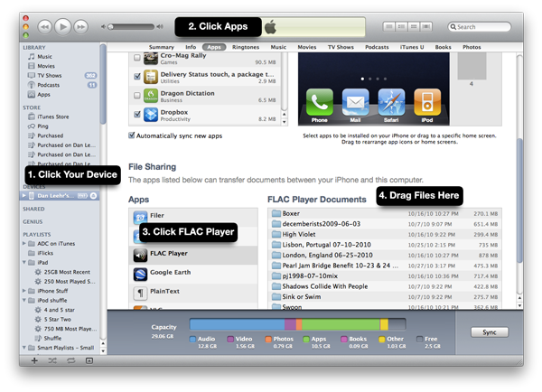Select FLAC Player in File Sharing apps
The width and height of the screenshot is (542, 392).
pos(193,255)
